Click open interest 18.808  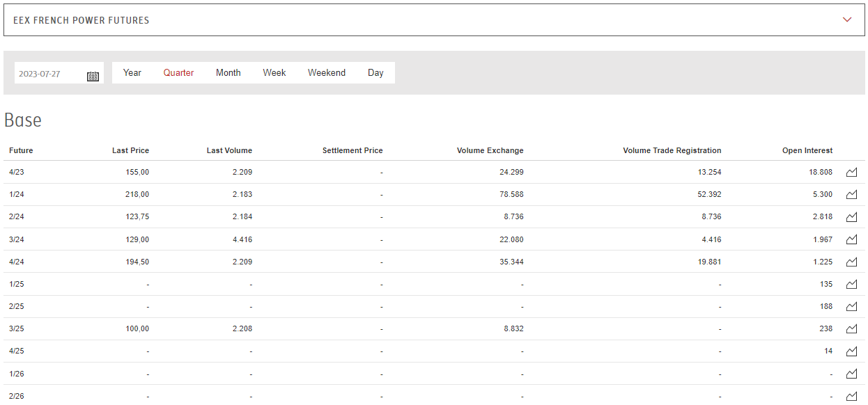pyautogui.click(x=821, y=172)
